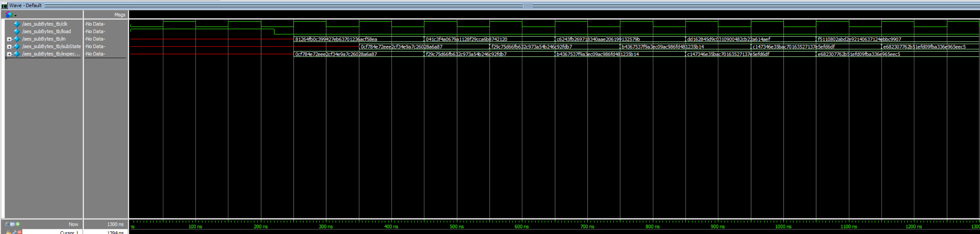The height and width of the screenshot is (234, 980).
Task: Open the signal name format dropdown arrow
Action: pyautogui.click(x=16, y=16)
